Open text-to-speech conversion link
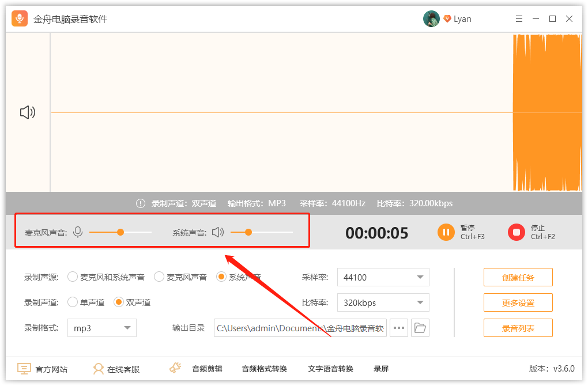Screen dimensions: 588x386 click(330, 369)
